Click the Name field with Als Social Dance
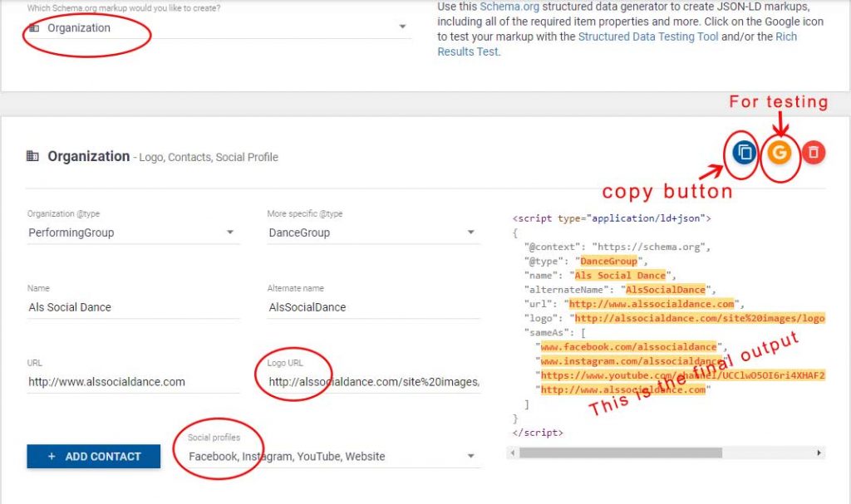851x504 pixels. point(133,307)
